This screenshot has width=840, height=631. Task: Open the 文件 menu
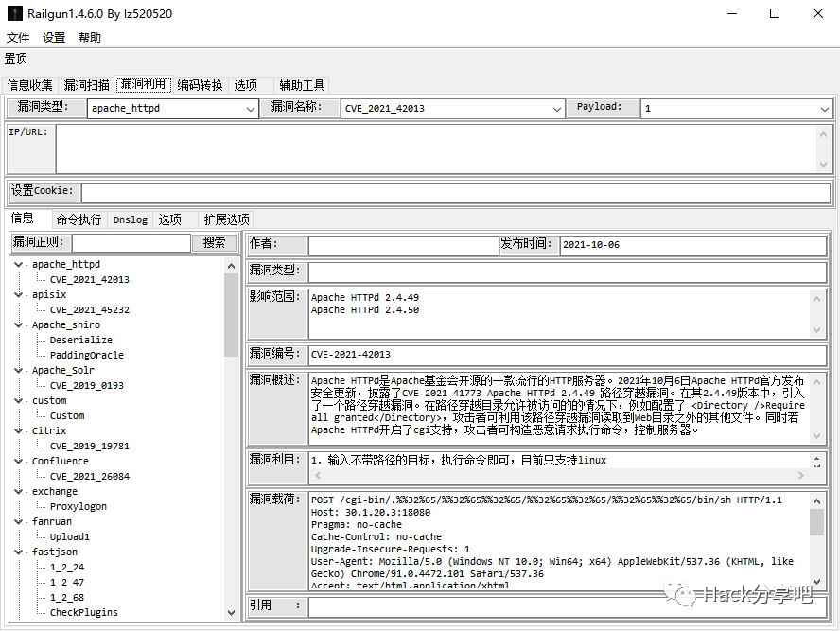pyautogui.click(x=18, y=38)
